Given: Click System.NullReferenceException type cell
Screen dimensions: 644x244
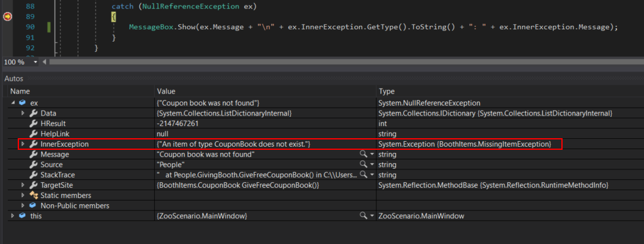Looking at the screenshot, I should [x=430, y=103].
